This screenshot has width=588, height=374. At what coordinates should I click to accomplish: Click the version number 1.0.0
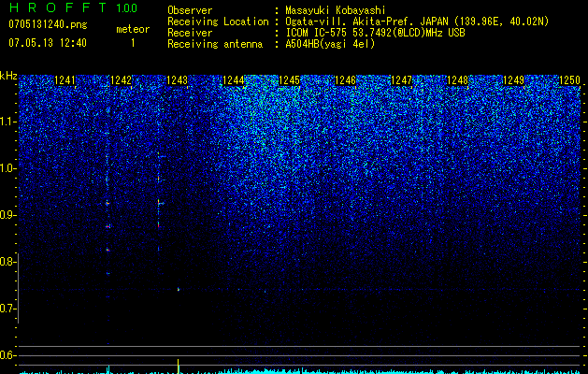pos(127,8)
